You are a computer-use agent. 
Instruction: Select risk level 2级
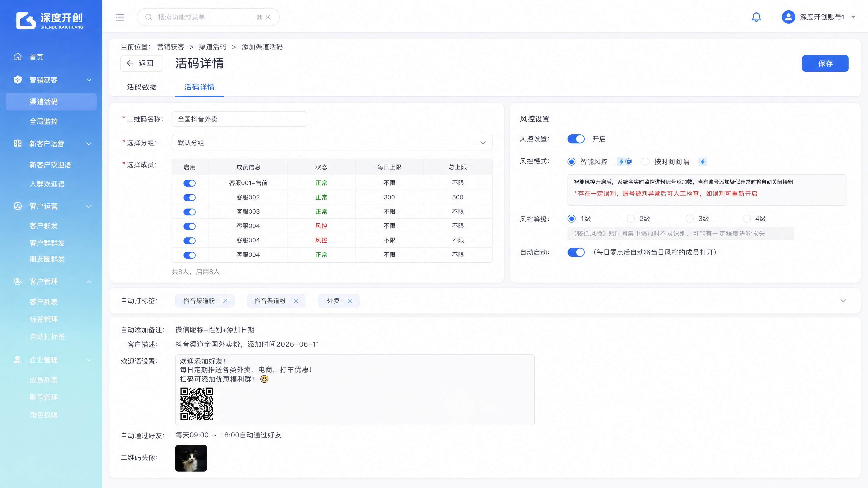[630, 219]
